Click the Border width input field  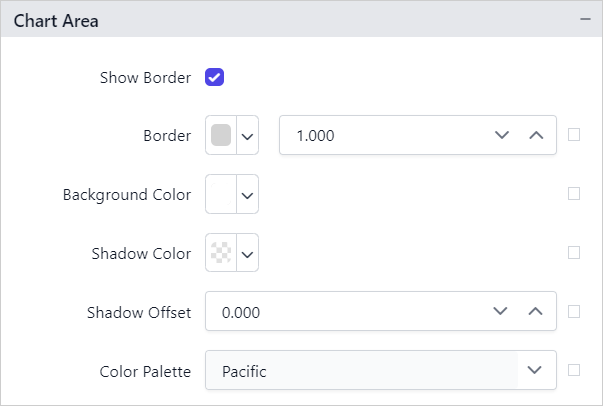tap(380, 135)
